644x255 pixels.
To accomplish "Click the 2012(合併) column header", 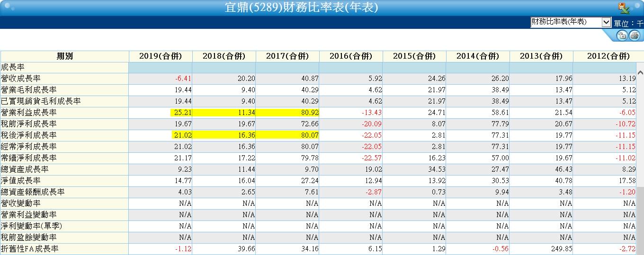I will click(608, 56).
